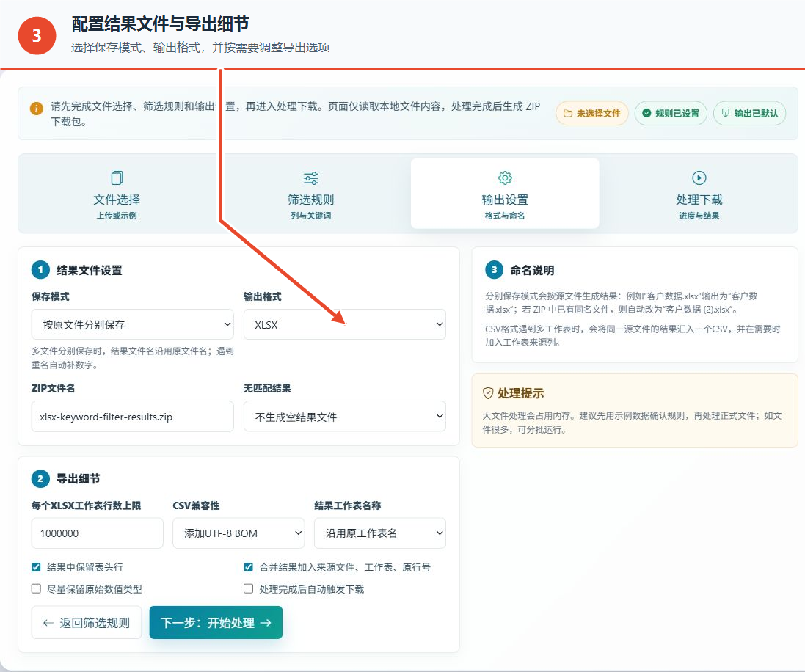The height and width of the screenshot is (672, 805).
Task: Click the CSV兼容性 label
Action: pos(196,505)
